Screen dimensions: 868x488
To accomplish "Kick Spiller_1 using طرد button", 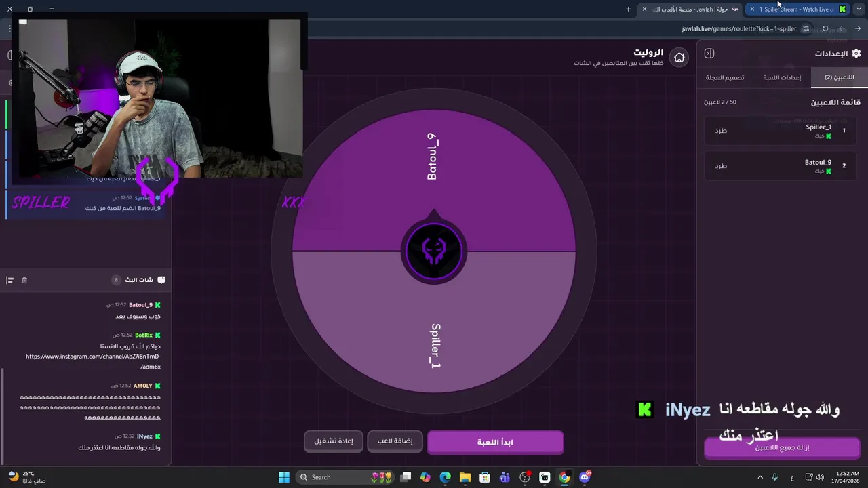I will click(x=721, y=130).
